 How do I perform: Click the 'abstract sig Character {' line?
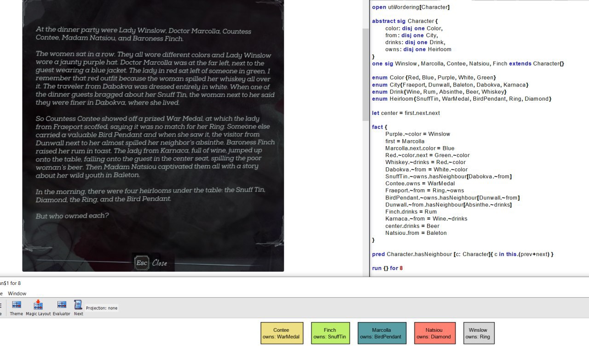[x=405, y=21]
